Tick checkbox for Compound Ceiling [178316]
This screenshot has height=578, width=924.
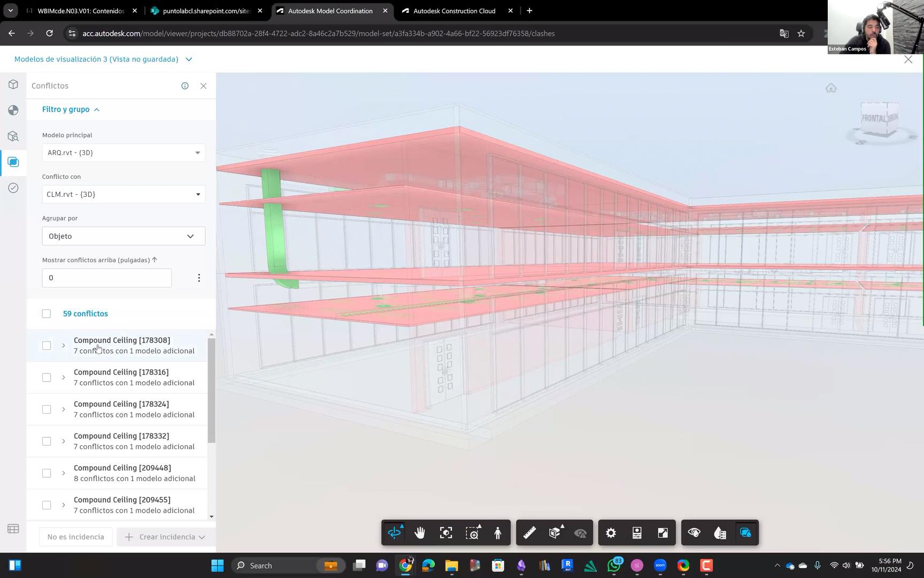pyautogui.click(x=47, y=378)
